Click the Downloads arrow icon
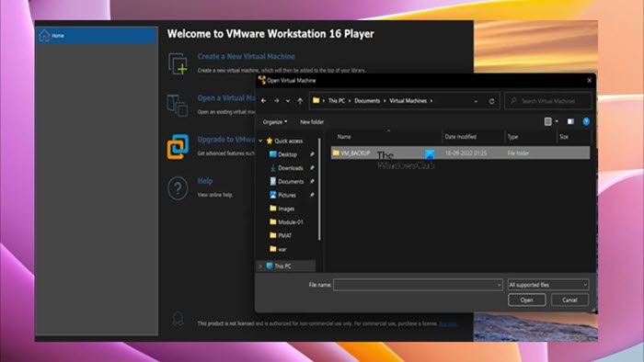Viewport: 644px width, 362px height. point(272,167)
